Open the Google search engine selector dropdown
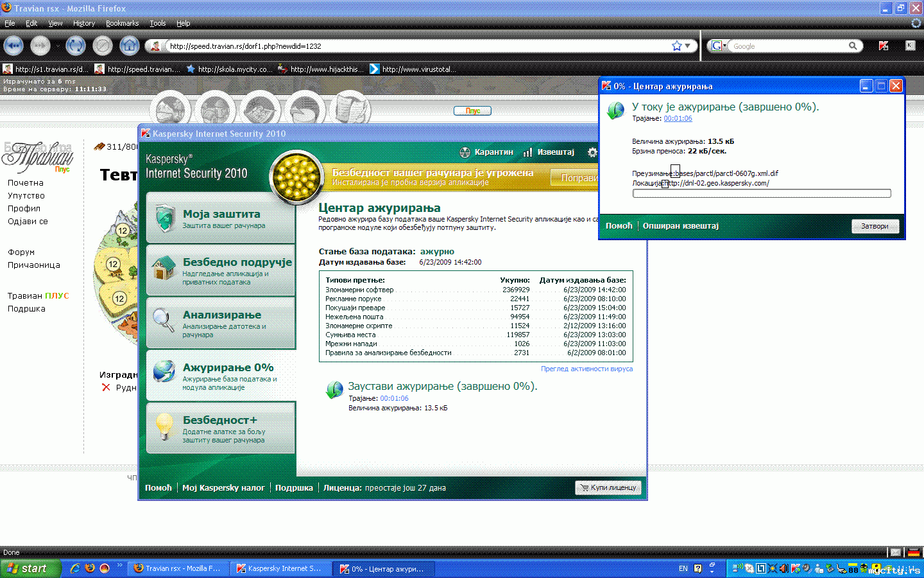 (x=719, y=46)
